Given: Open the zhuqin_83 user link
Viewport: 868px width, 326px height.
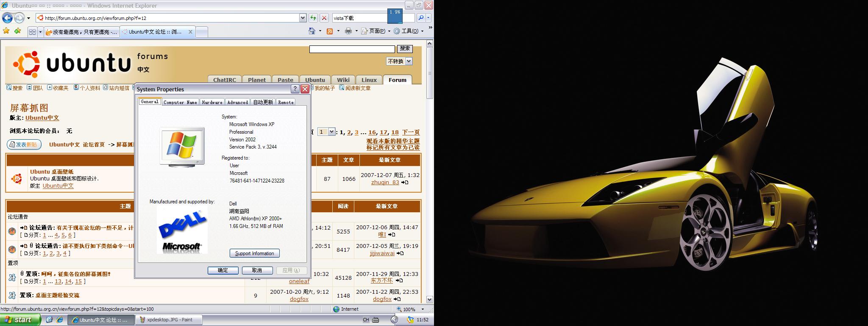Looking at the screenshot, I should [x=385, y=182].
